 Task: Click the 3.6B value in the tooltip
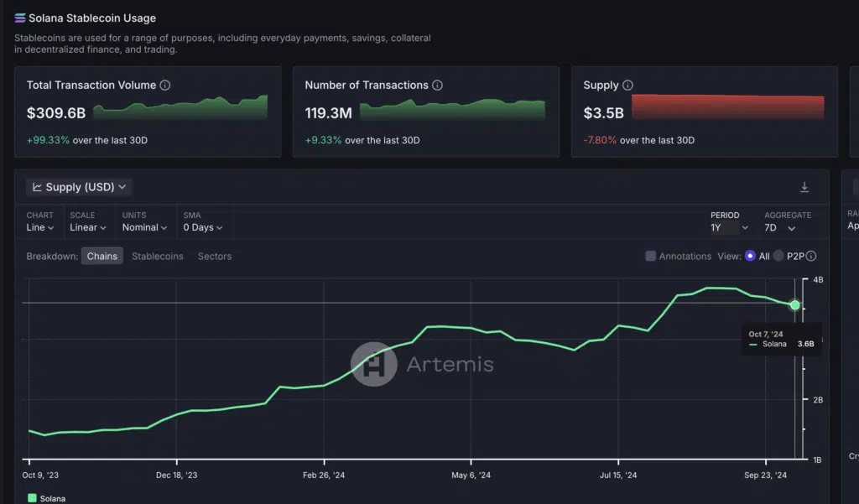tap(805, 344)
